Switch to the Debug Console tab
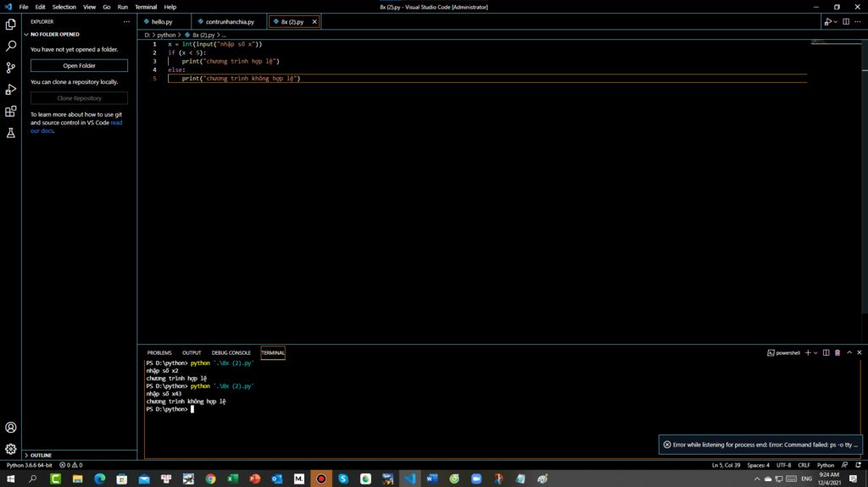This screenshot has width=868, height=487. coord(231,352)
